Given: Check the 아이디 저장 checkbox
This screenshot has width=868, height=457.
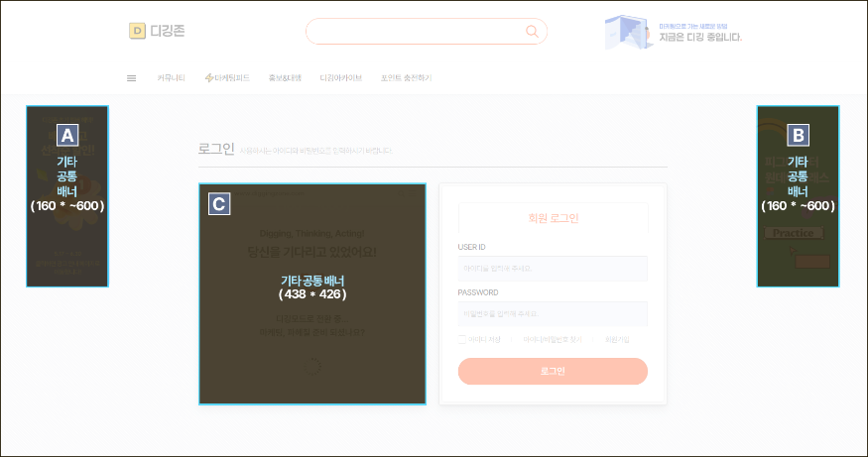Looking at the screenshot, I should coord(462,339).
